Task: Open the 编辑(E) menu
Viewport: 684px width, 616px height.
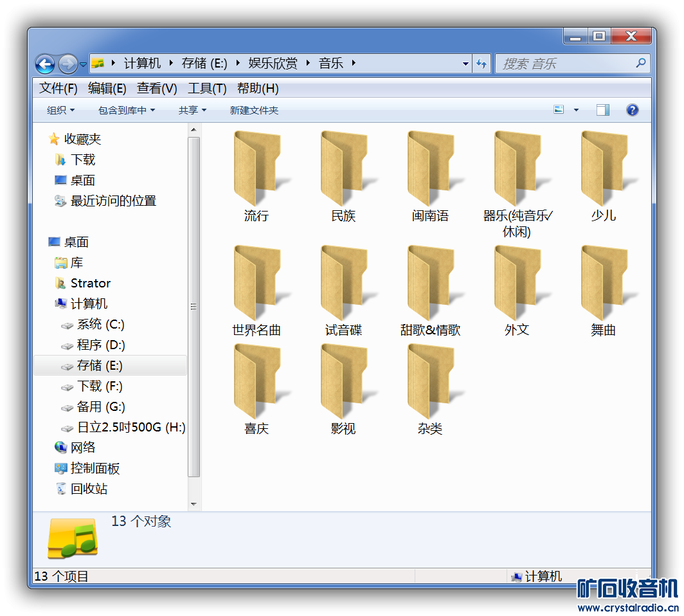Action: (107, 89)
